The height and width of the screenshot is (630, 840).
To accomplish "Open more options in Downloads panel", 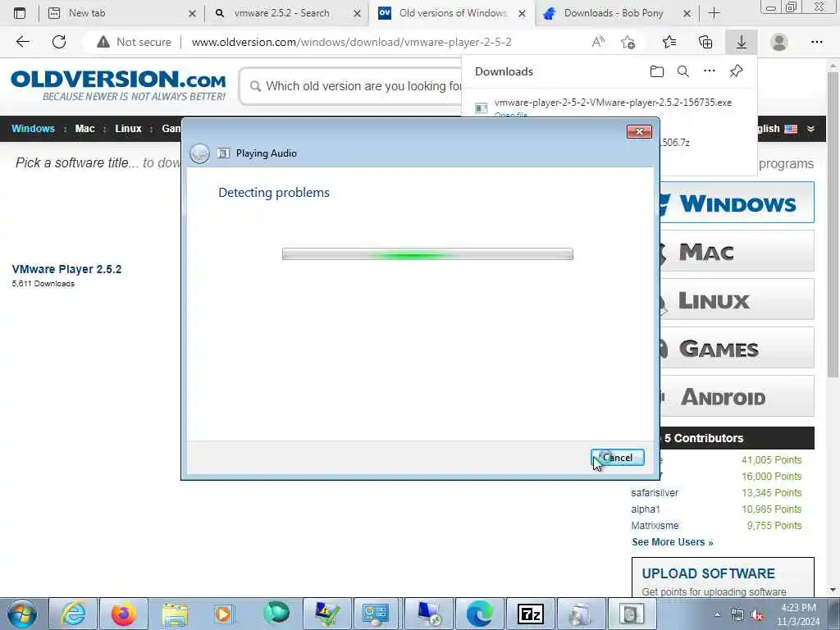I will pyautogui.click(x=710, y=71).
